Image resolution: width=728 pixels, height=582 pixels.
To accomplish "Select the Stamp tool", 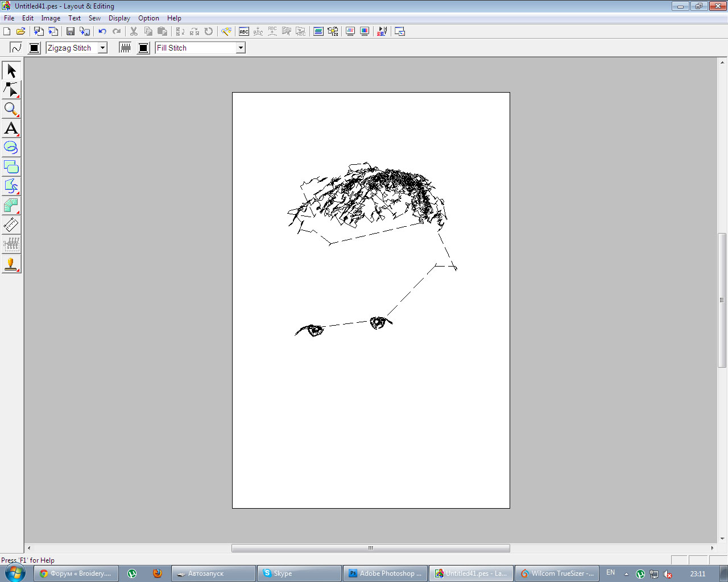I will (x=11, y=264).
